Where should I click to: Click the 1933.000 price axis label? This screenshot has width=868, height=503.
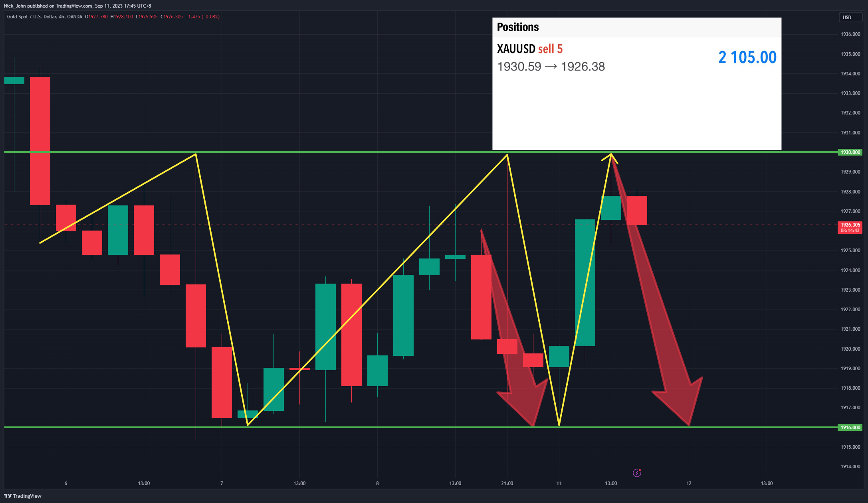(850, 93)
